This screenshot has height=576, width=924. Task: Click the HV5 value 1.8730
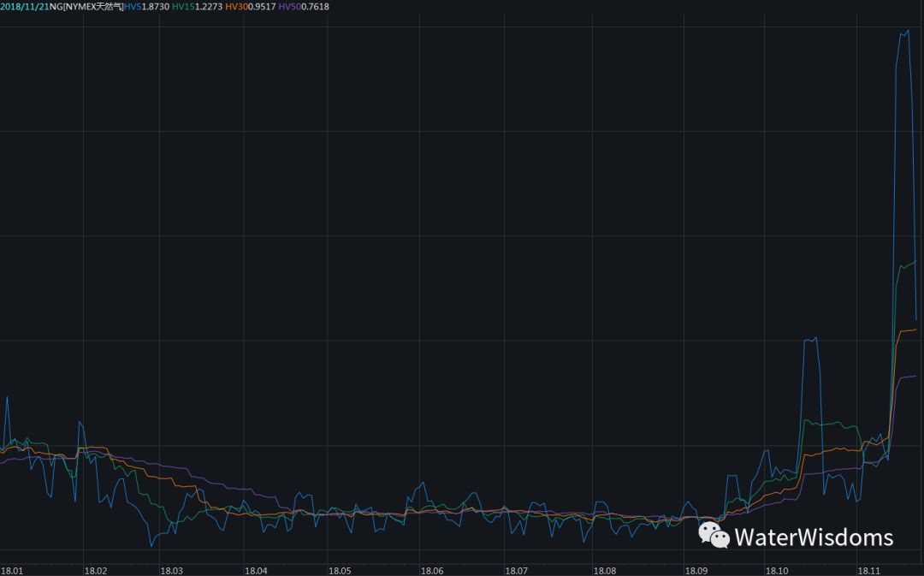156,7
